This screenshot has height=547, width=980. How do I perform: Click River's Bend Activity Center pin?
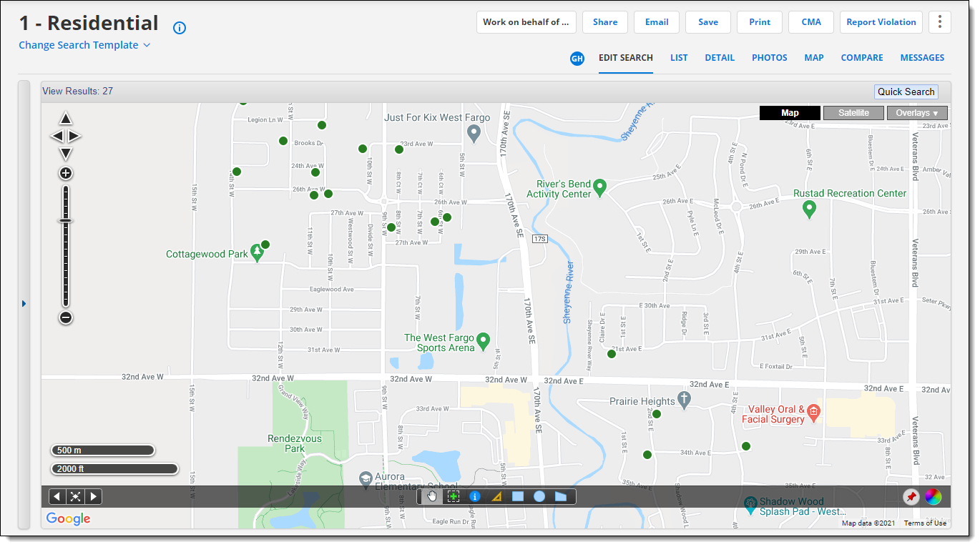tap(600, 188)
